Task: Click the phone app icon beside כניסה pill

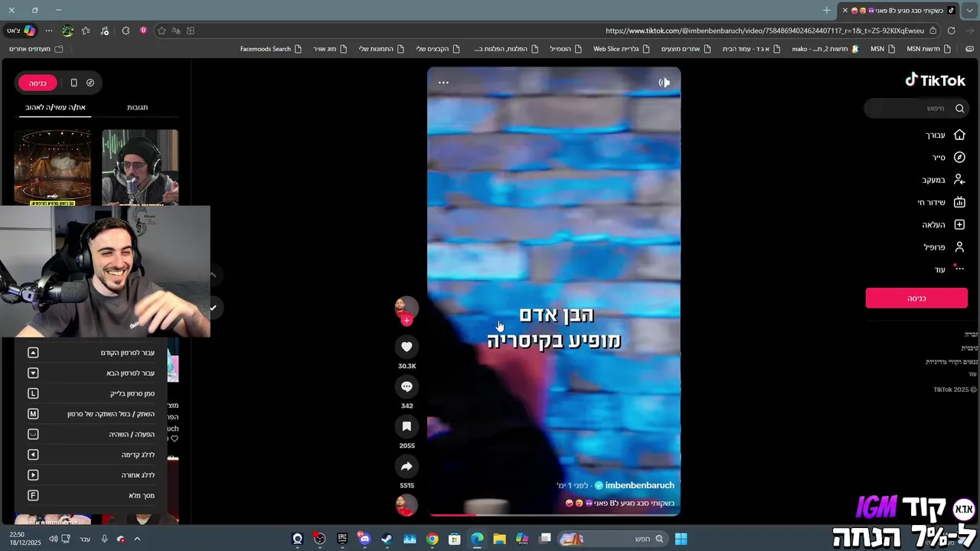Action: tap(73, 83)
